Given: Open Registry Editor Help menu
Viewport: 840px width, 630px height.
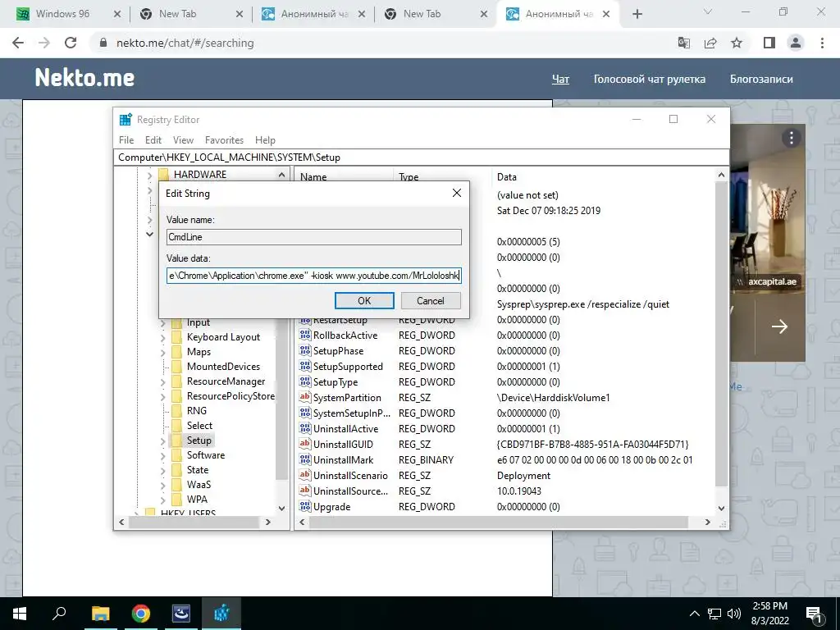Looking at the screenshot, I should click(x=265, y=139).
